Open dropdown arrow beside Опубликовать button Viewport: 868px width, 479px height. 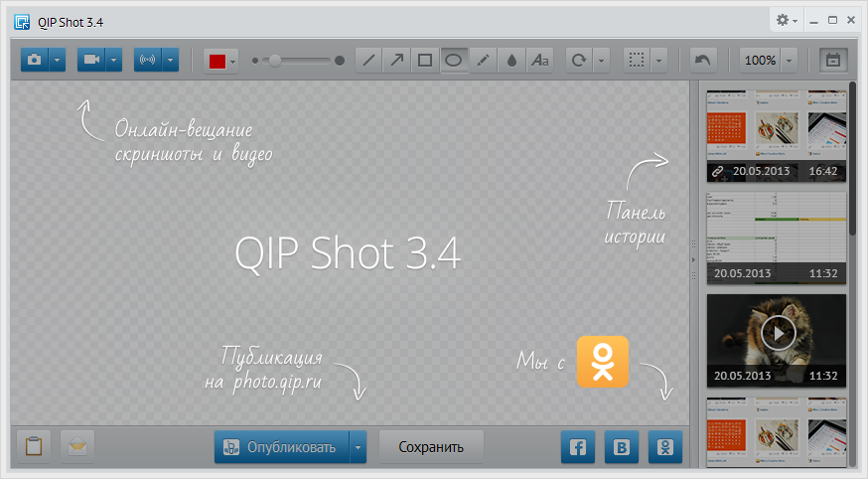(359, 448)
